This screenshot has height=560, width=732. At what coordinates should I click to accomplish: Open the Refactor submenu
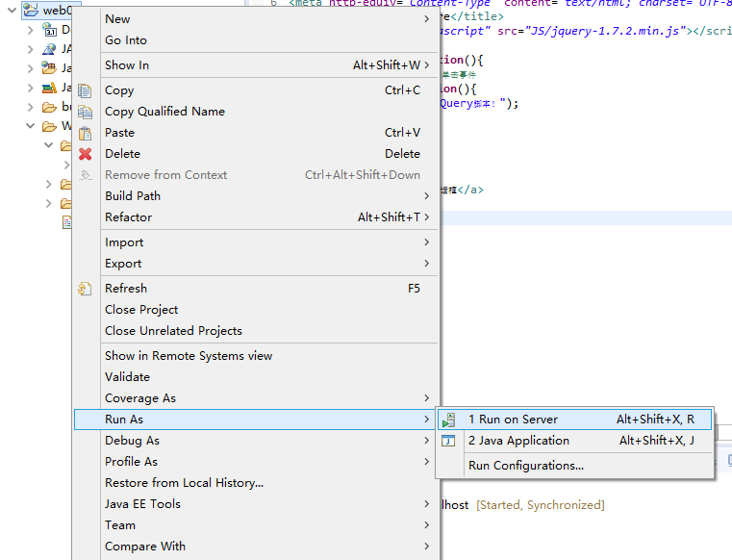(x=256, y=217)
